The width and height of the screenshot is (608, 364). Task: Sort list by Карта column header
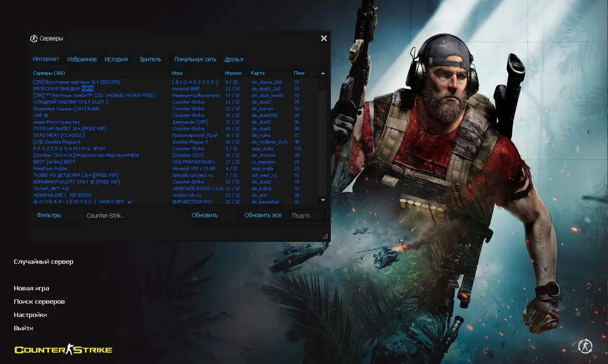(x=258, y=73)
